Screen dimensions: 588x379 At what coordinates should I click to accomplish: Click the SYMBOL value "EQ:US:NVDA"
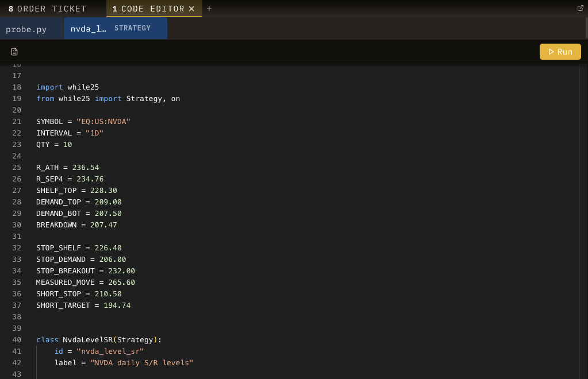[103, 121]
